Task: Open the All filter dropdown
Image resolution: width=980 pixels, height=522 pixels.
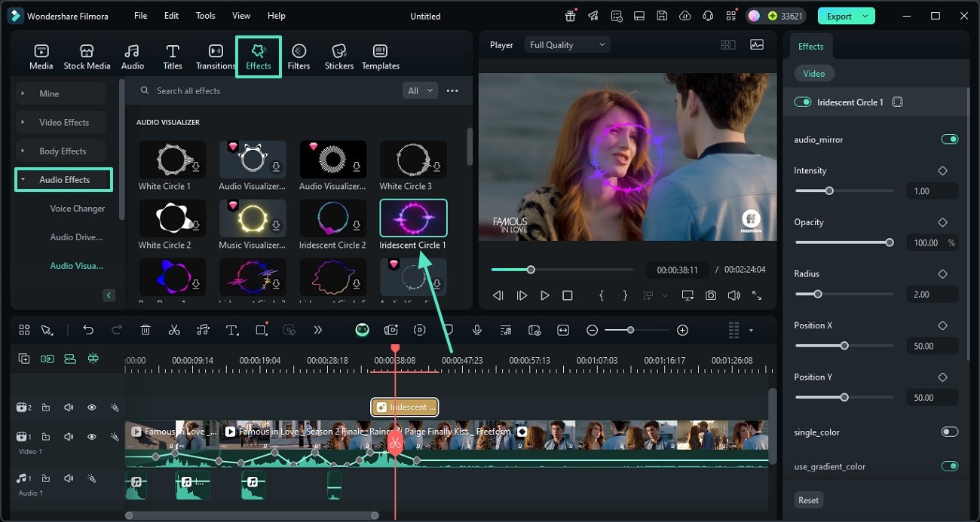Action: coord(421,90)
